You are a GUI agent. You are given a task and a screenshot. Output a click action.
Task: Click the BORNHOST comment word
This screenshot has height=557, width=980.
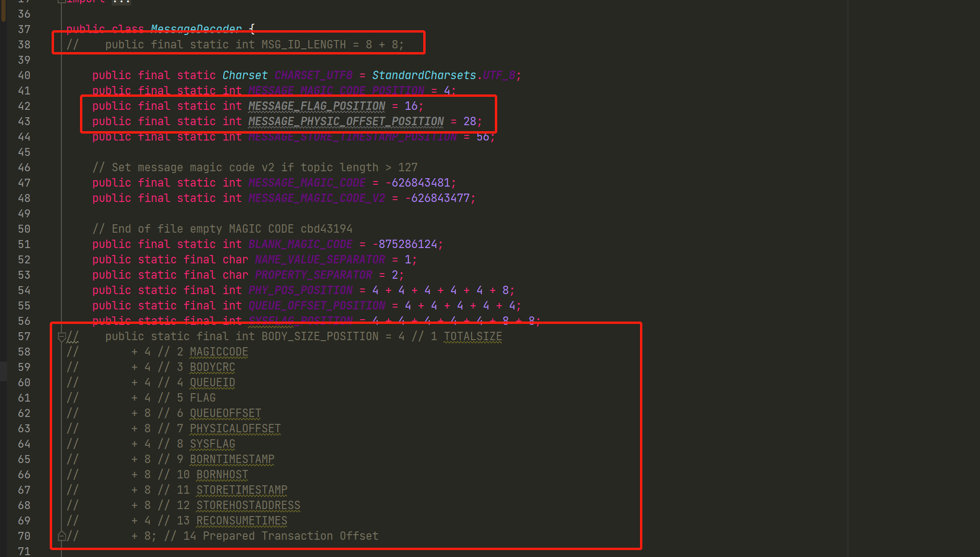coord(222,475)
